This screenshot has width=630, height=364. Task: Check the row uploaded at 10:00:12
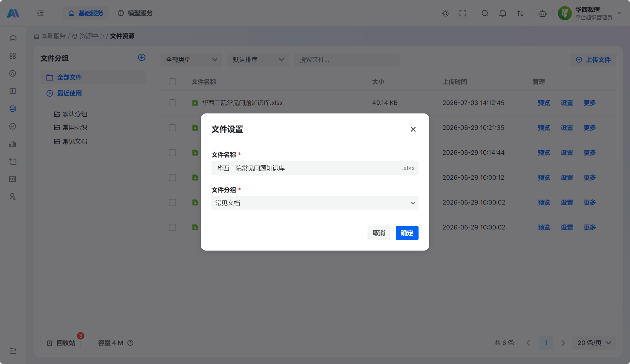tap(172, 178)
